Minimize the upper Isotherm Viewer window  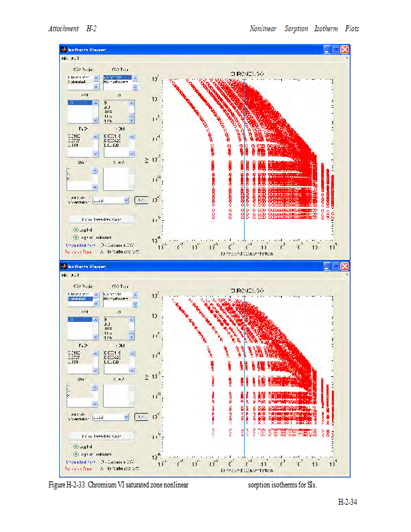(x=328, y=50)
